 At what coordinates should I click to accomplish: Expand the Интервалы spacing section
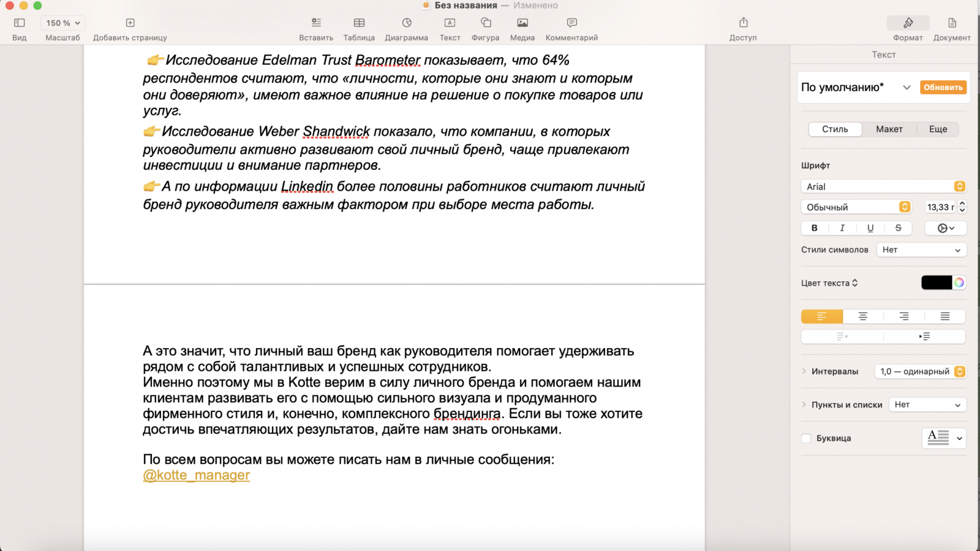click(x=804, y=371)
